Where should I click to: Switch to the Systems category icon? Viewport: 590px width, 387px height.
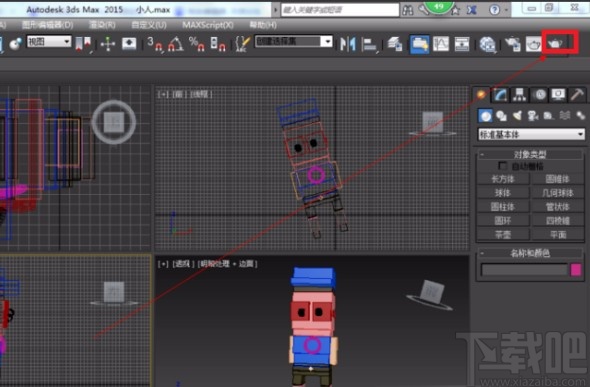[580, 115]
